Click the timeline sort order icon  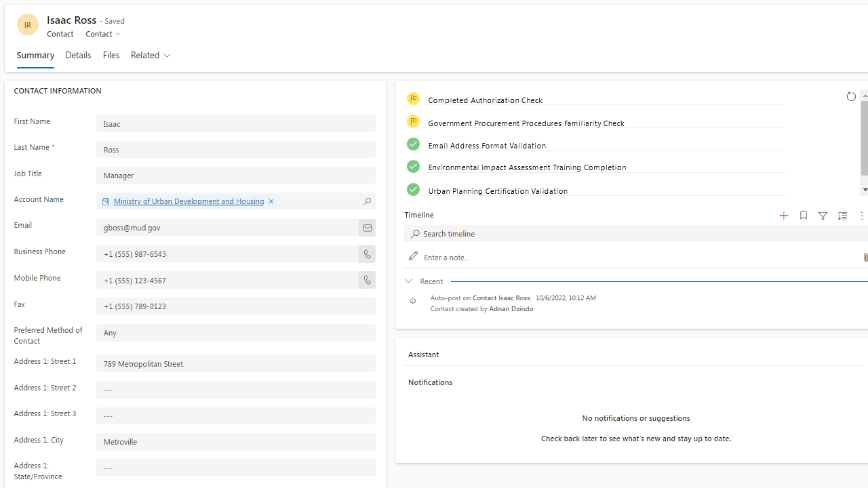coord(842,216)
